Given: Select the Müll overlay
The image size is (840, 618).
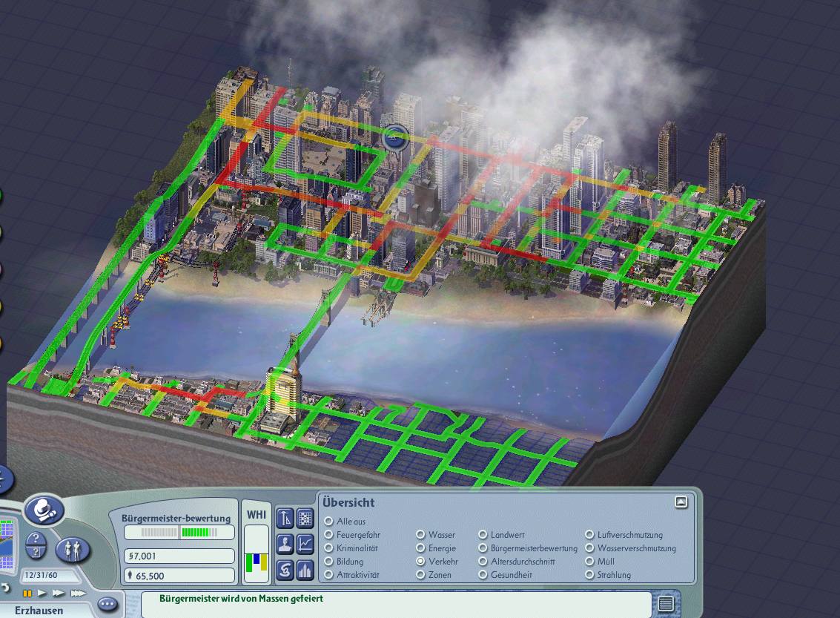Looking at the screenshot, I should point(589,561).
